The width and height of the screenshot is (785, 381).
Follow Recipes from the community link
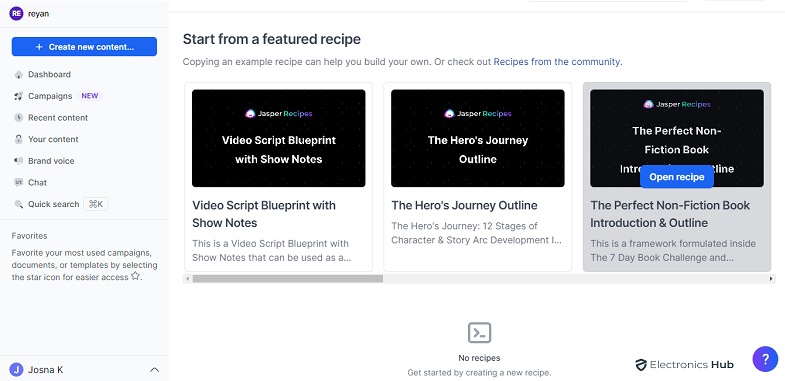point(557,62)
